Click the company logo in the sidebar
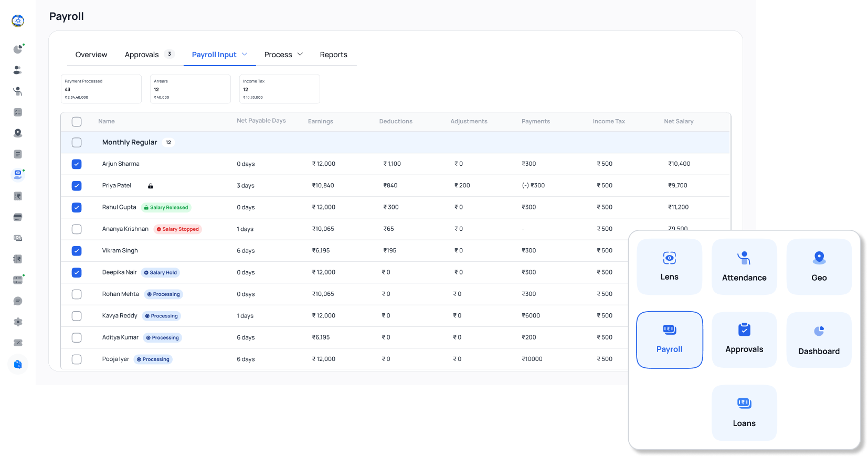 click(x=18, y=21)
